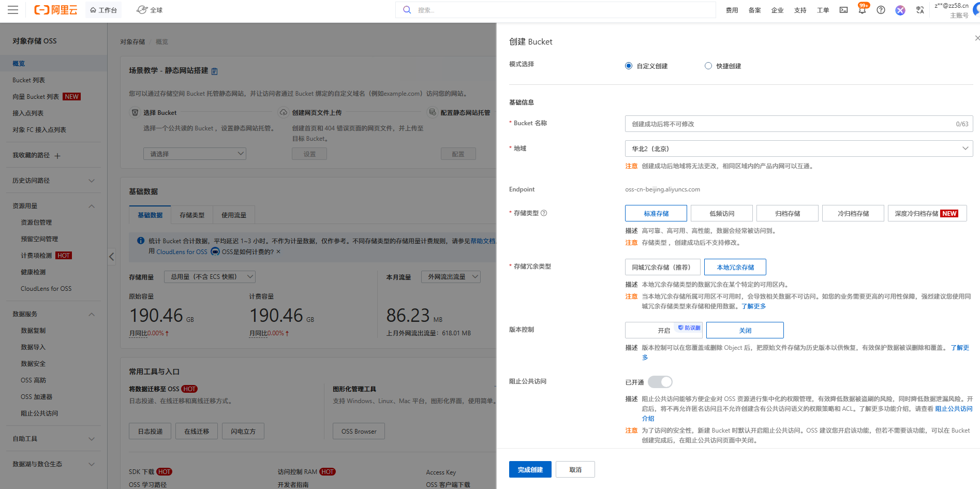This screenshot has height=489, width=980.
Task: Focus the Bucket 名称 input field
Action: (798, 124)
